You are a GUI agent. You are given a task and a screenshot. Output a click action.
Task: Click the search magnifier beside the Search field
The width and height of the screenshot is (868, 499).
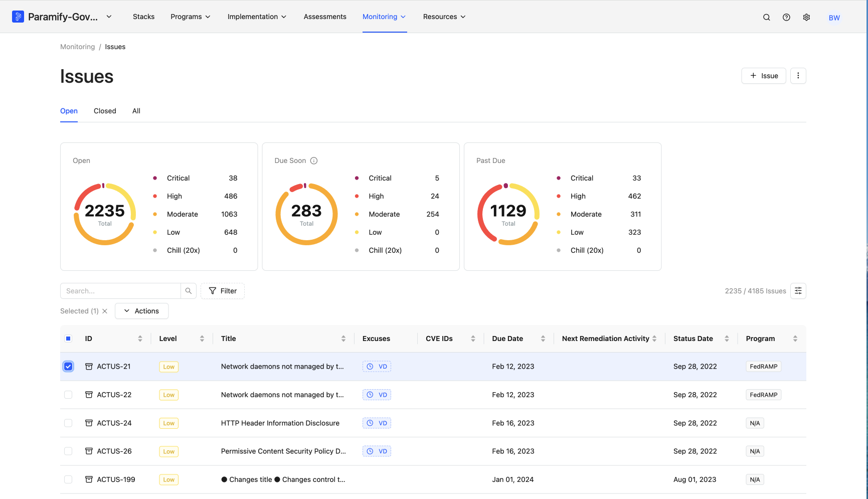tap(189, 291)
